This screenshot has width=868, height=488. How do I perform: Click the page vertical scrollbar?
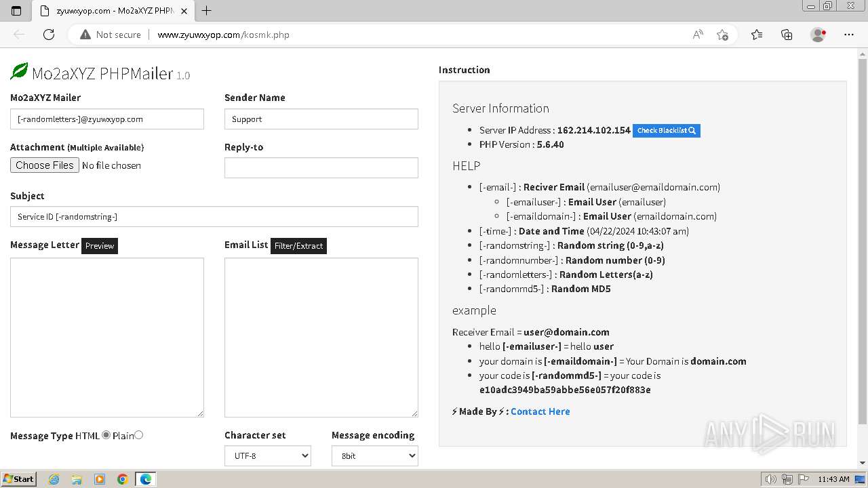[x=863, y=237]
